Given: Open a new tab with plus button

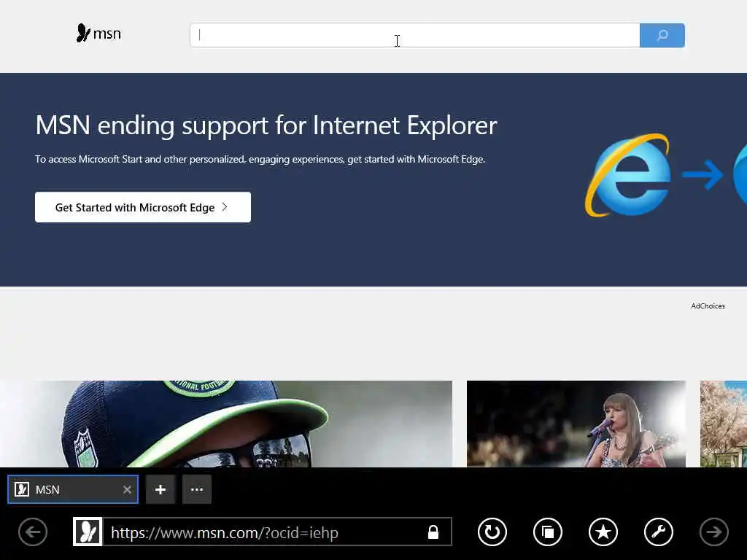Looking at the screenshot, I should tap(160, 489).
